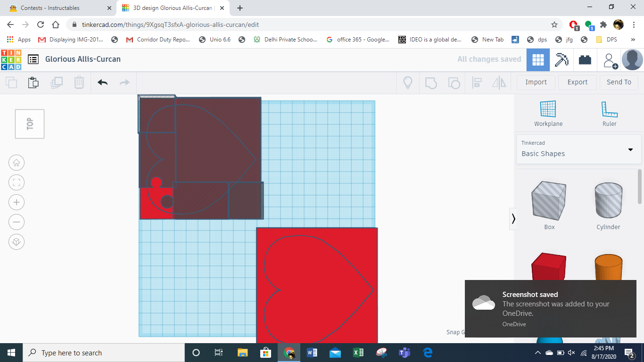Click the Fit all in view button
The width and height of the screenshot is (644, 362).
tap(17, 183)
